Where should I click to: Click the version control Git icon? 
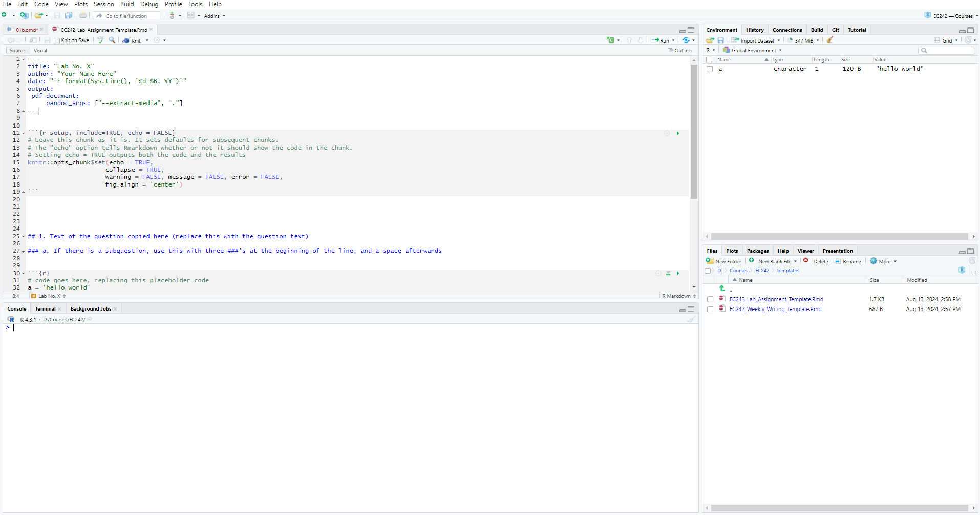pyautogui.click(x=172, y=15)
